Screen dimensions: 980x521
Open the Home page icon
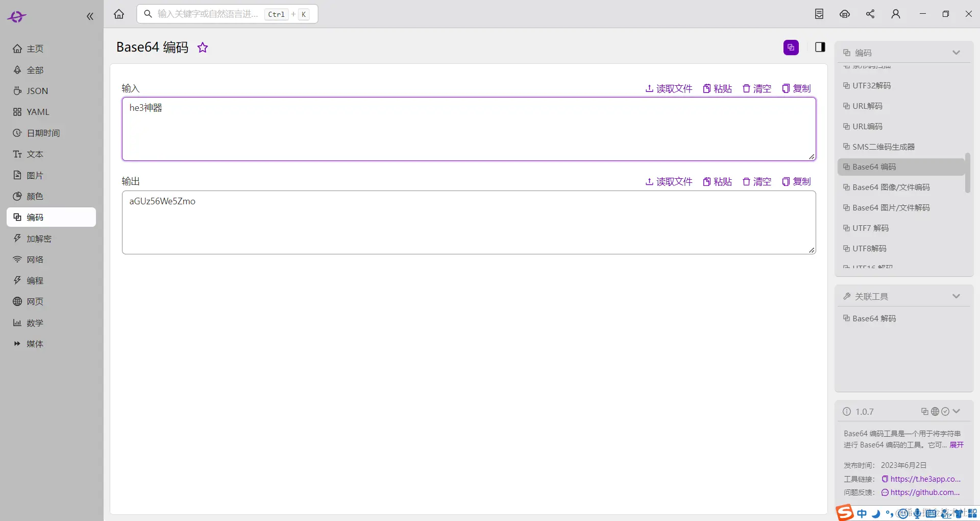tap(118, 14)
